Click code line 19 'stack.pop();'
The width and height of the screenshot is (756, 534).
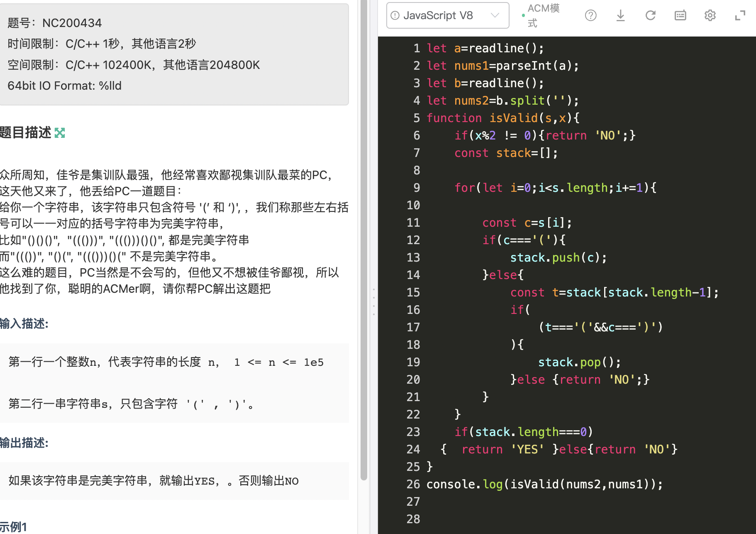point(579,362)
